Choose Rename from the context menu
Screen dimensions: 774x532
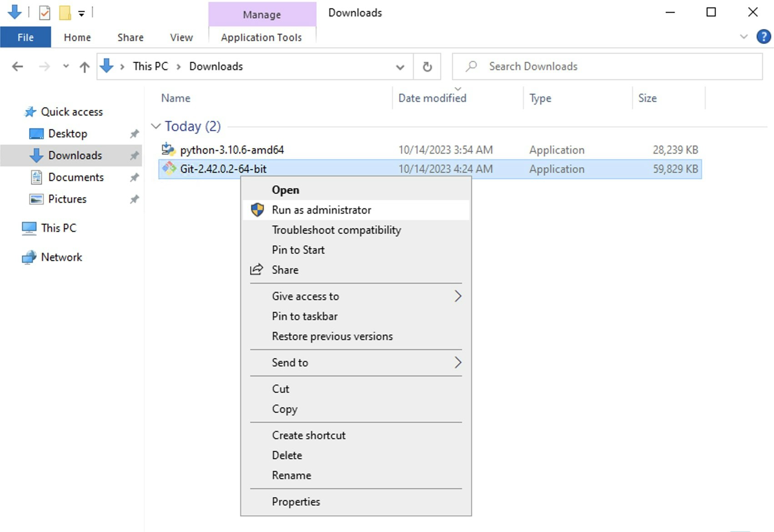coord(356,476)
